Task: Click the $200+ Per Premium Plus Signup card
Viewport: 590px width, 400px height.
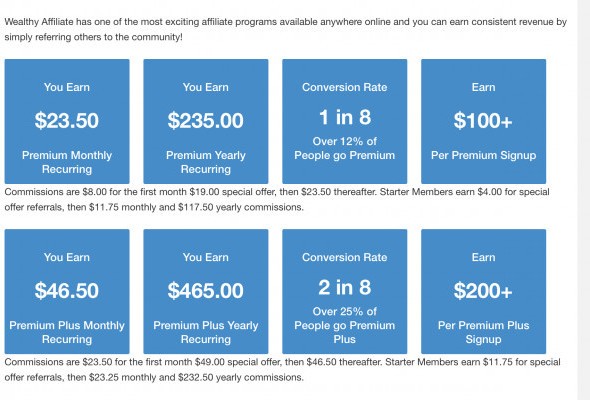Action: point(484,291)
